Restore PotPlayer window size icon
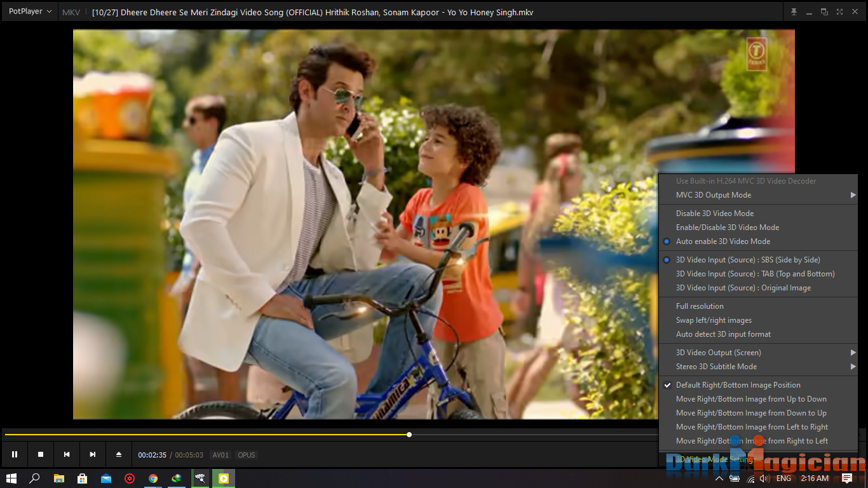Screen dimensions: 868x488 824,11
